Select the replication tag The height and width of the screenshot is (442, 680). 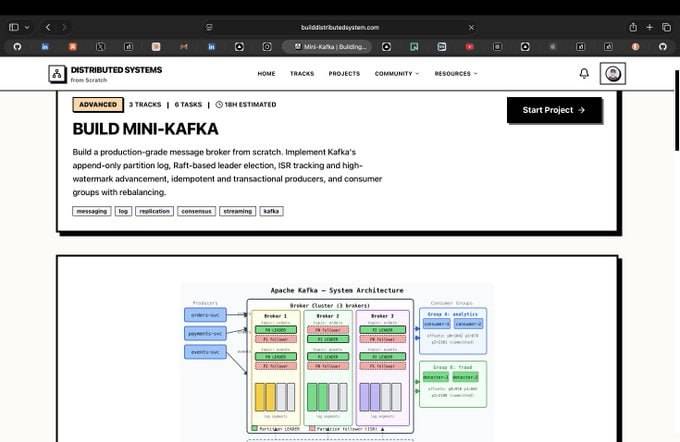(154, 211)
